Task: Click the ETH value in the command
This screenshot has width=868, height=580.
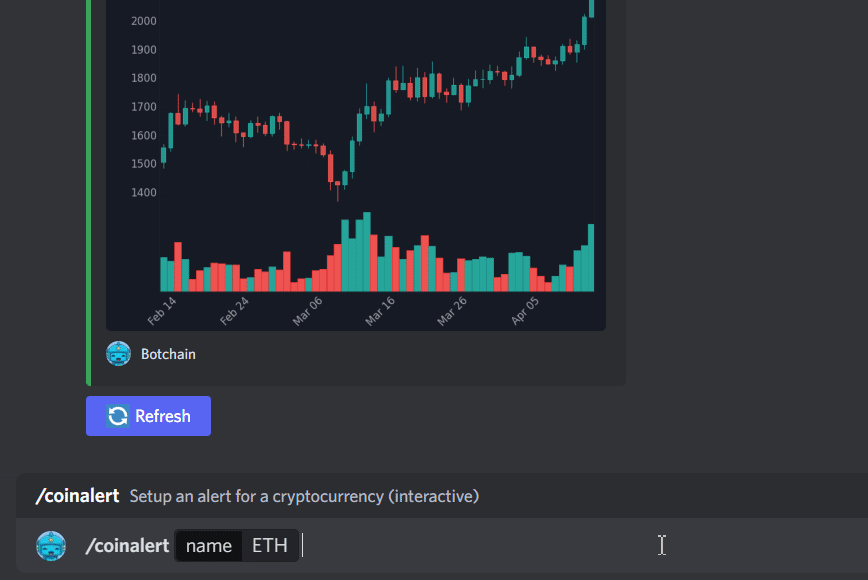Action: pyautogui.click(x=269, y=546)
